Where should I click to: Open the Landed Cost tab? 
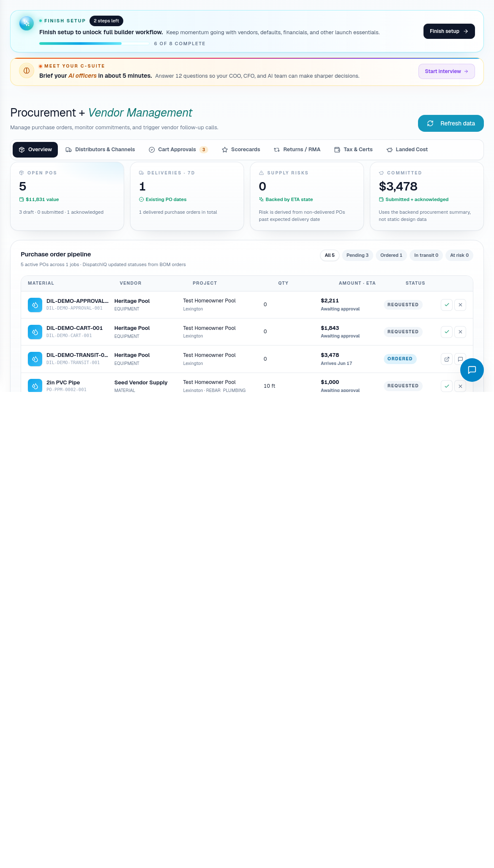(407, 150)
